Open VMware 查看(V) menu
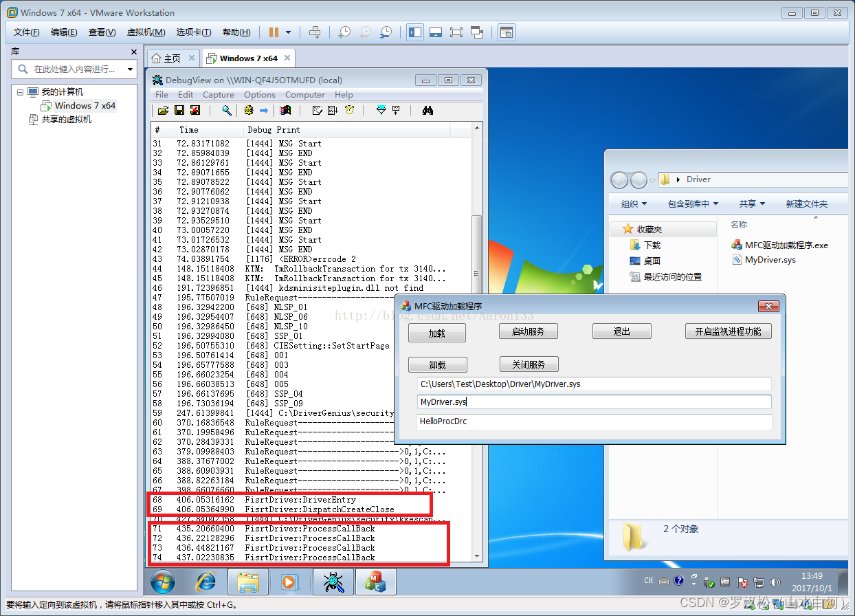855x616 pixels. click(x=102, y=32)
